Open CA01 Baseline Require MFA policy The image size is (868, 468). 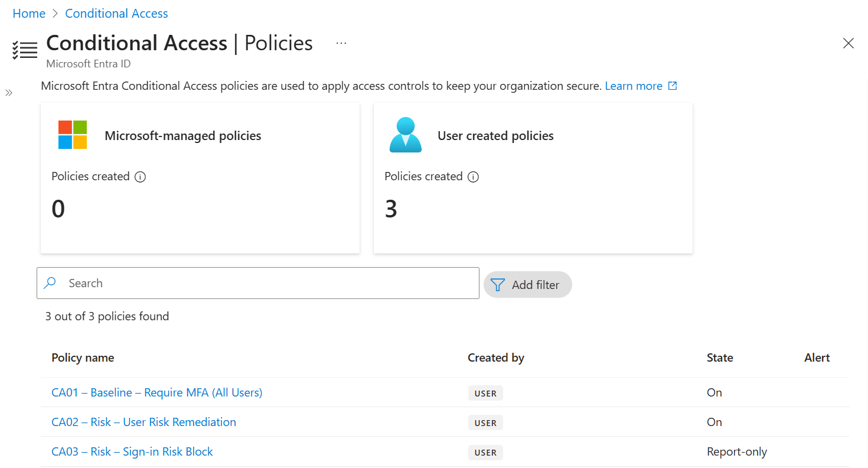(x=157, y=392)
